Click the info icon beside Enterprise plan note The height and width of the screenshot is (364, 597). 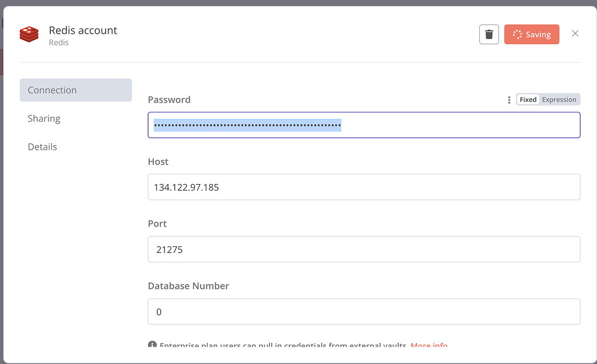point(152,344)
